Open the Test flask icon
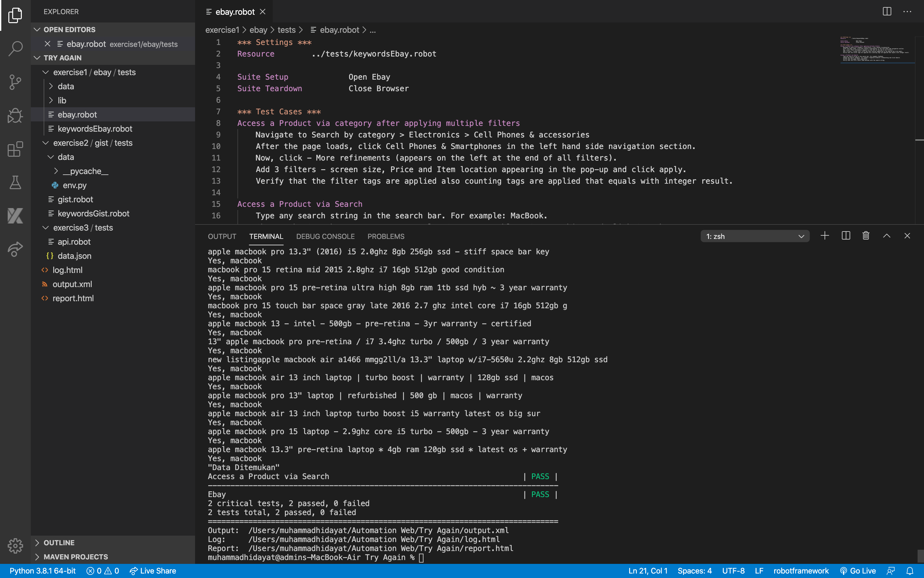This screenshot has width=924, height=578. (x=15, y=182)
